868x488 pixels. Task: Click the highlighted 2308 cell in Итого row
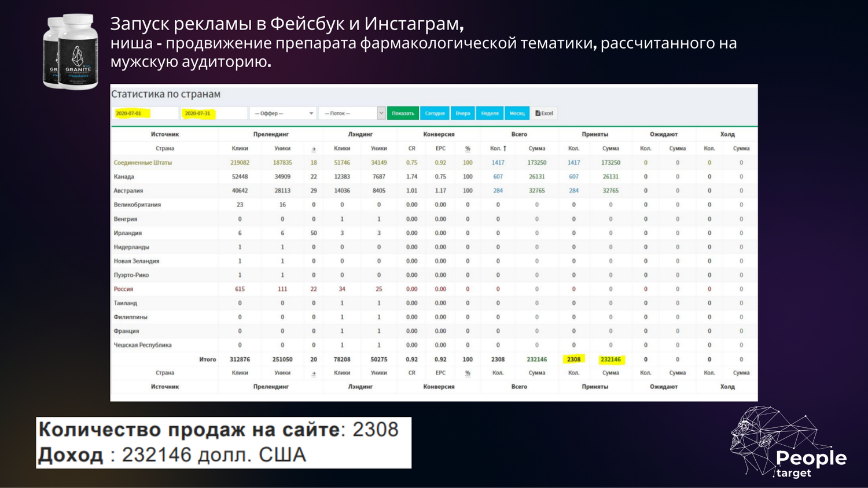tap(573, 359)
